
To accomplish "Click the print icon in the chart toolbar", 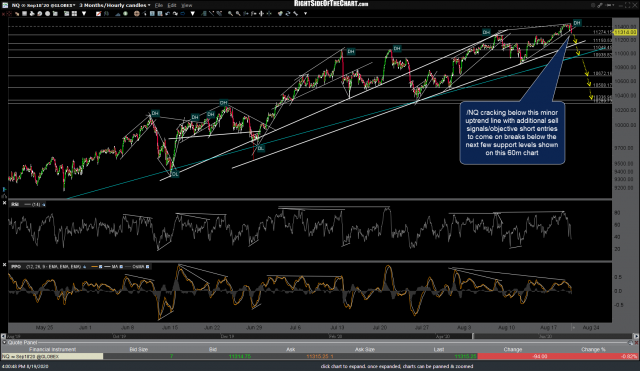I will tap(31, 14).
